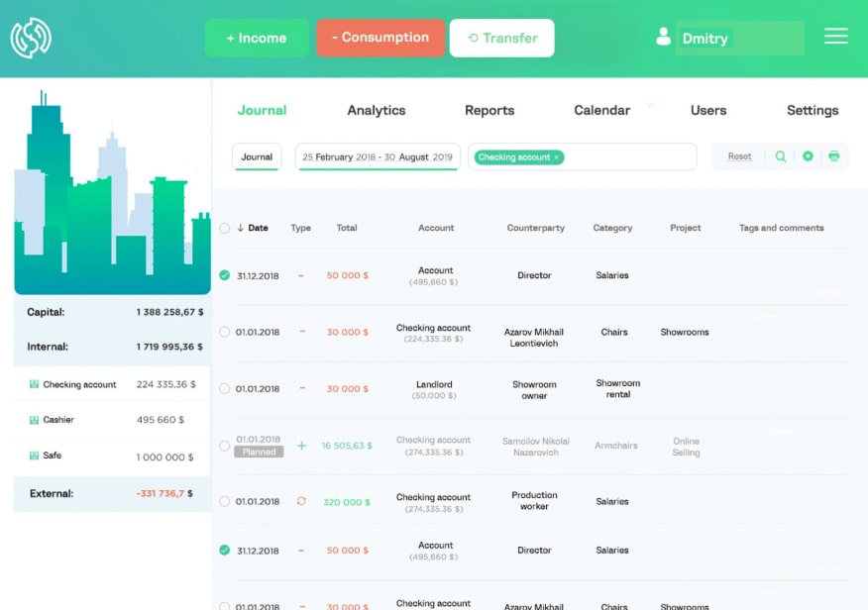868x610 pixels.
Task: Toggle the Date sort arrow
Action: coord(240,228)
